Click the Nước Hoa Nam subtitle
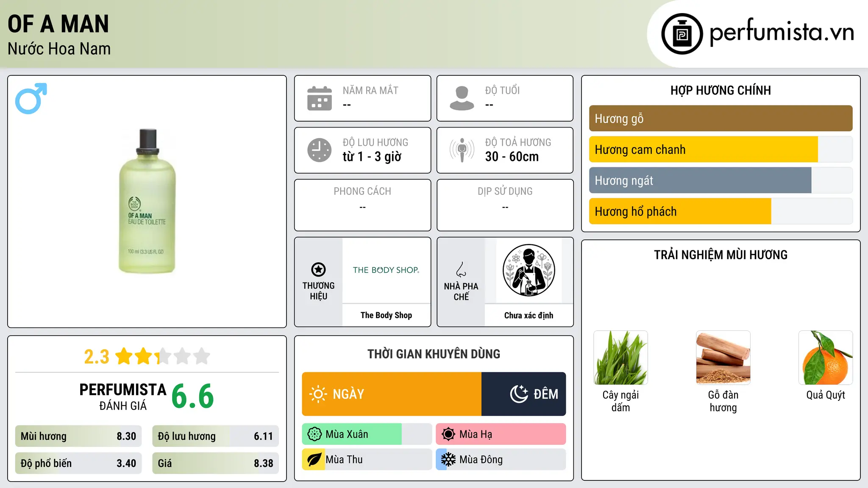This screenshot has height=488, width=868. [59, 49]
